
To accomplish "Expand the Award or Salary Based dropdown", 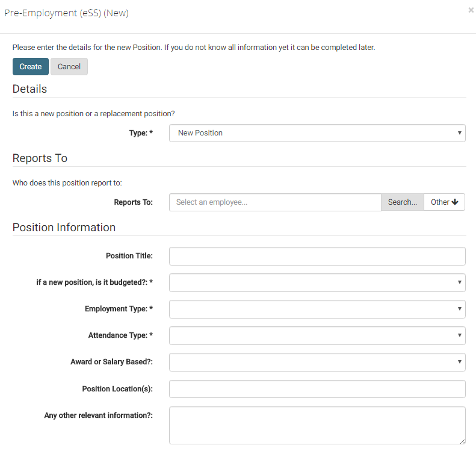I will [x=317, y=362].
